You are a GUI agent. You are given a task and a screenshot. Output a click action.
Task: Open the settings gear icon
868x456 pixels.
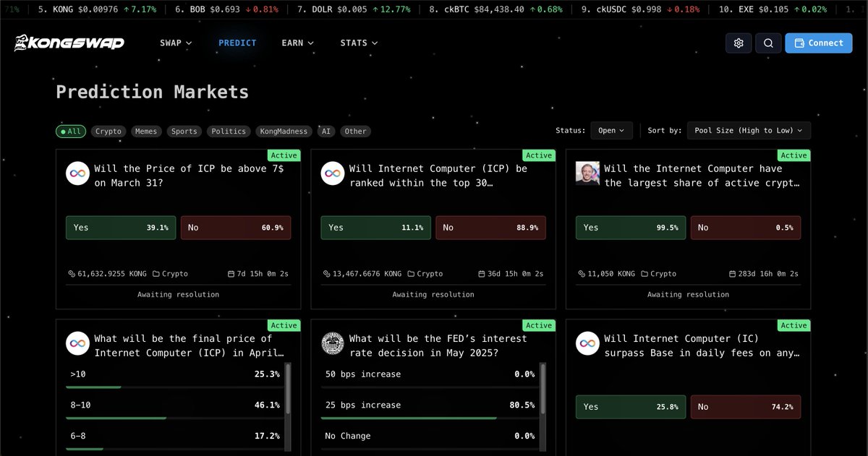[x=739, y=43]
